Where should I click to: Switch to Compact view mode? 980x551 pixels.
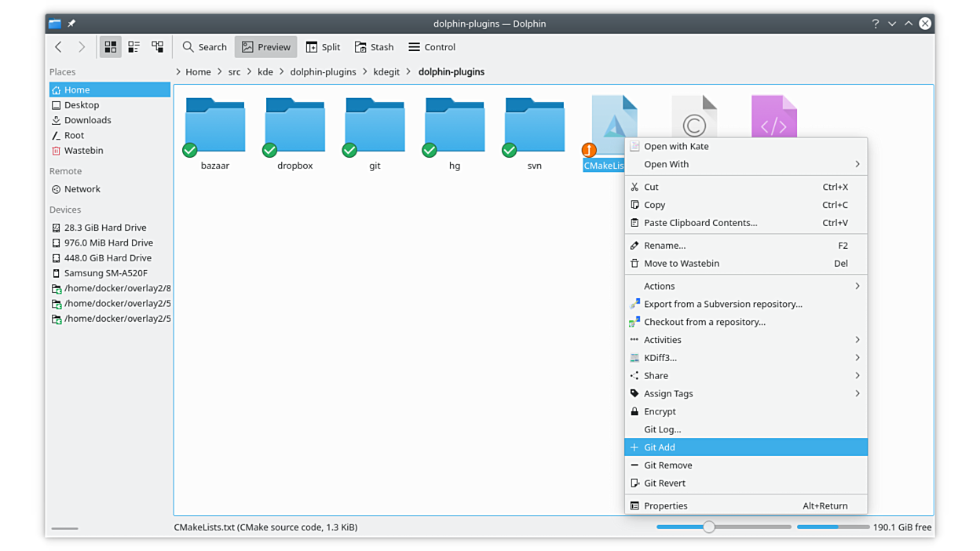tap(133, 47)
